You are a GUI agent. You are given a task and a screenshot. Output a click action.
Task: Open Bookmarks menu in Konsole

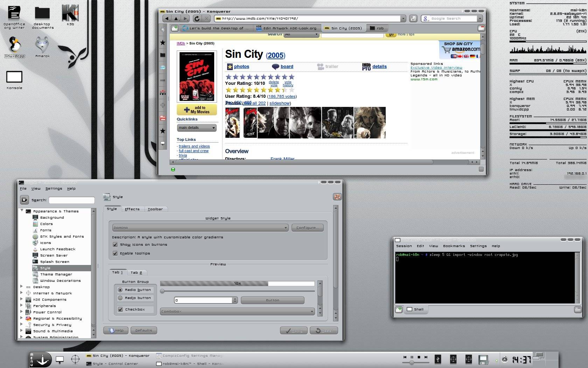(454, 246)
